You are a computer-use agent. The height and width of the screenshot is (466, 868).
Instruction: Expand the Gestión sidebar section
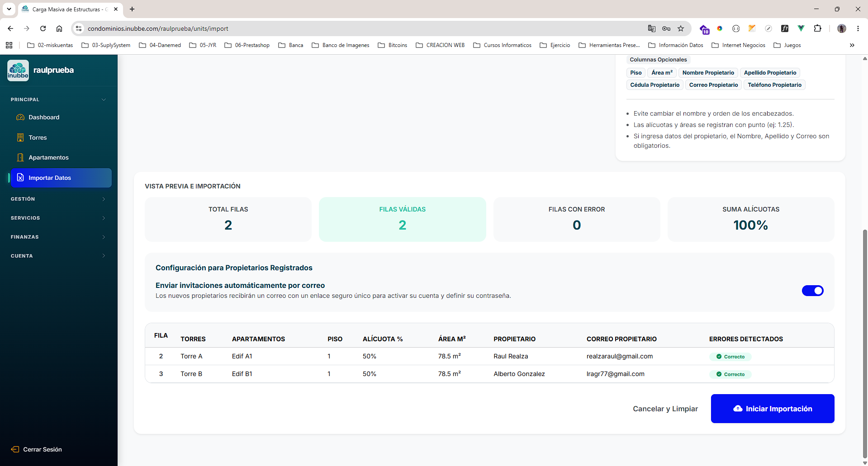coord(59,199)
